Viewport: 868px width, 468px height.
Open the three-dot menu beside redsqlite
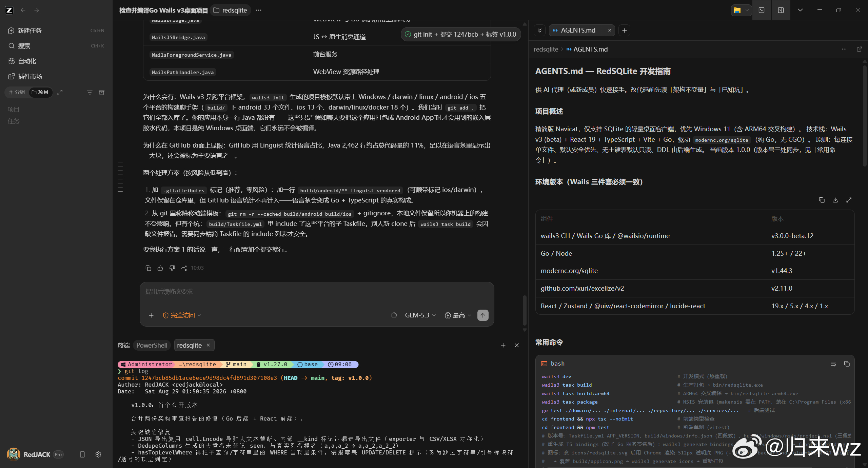tap(259, 10)
